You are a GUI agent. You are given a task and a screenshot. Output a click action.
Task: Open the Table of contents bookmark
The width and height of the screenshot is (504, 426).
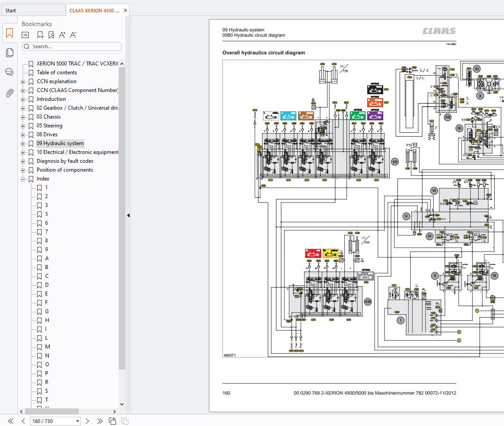point(57,73)
